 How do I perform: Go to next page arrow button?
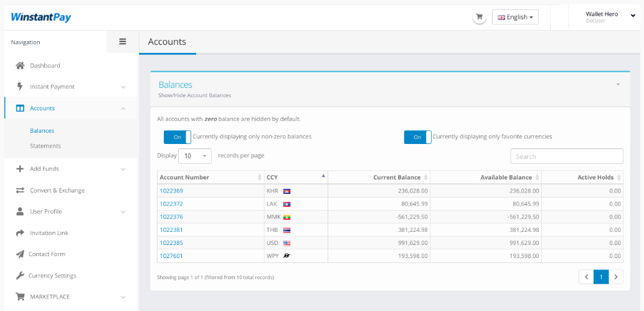tap(615, 277)
